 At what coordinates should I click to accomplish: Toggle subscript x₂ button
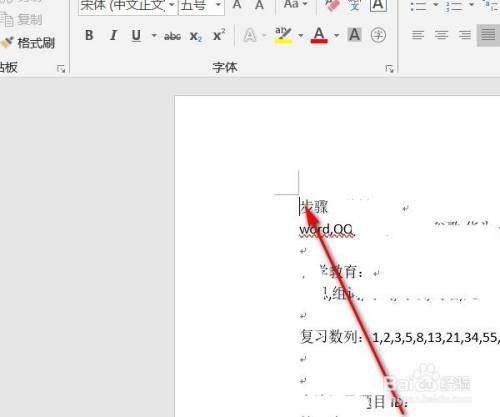[x=196, y=36]
